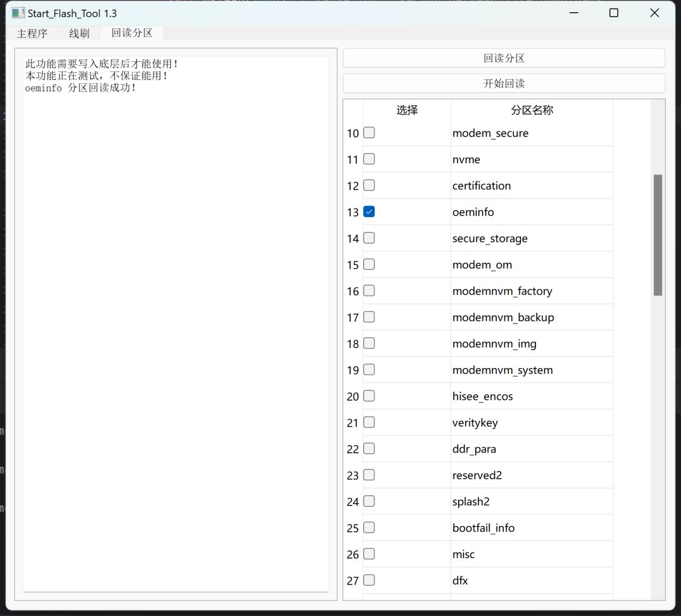Click the 选择 column header

[x=407, y=110]
